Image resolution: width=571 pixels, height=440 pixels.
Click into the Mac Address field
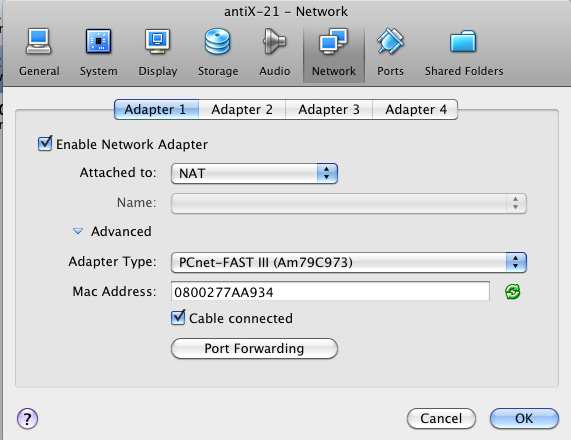click(330, 291)
